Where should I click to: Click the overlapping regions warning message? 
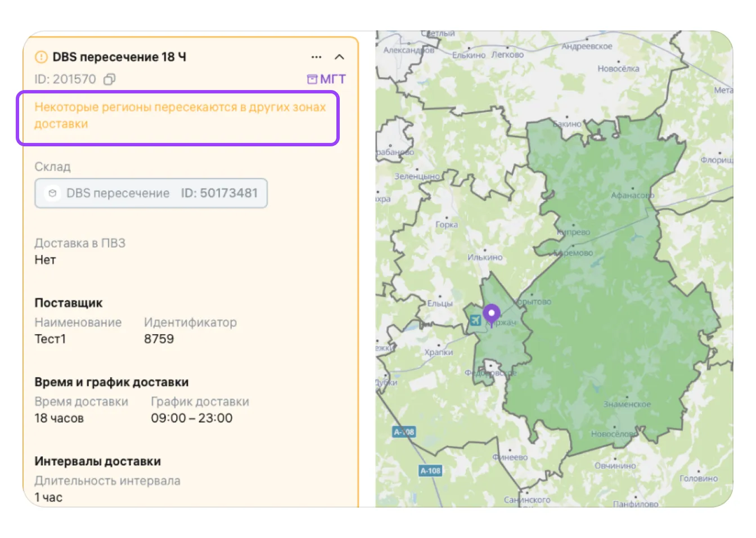click(x=179, y=115)
